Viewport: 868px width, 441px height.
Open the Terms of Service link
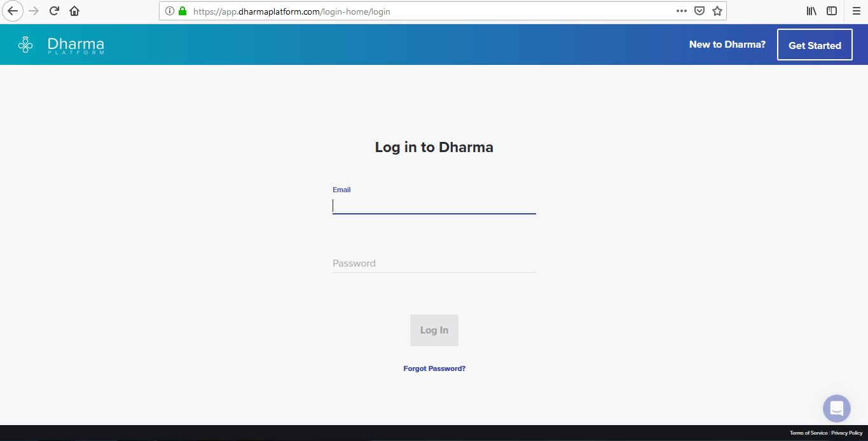pos(808,433)
